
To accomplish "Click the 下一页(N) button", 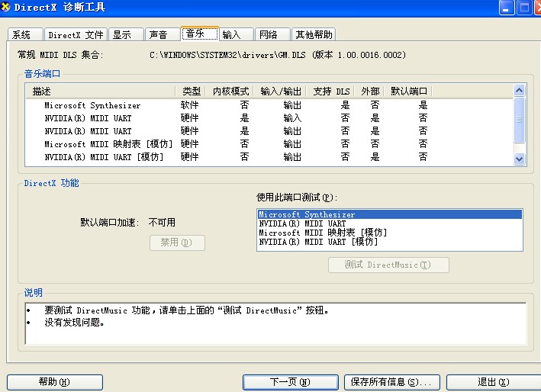I will [x=290, y=382].
